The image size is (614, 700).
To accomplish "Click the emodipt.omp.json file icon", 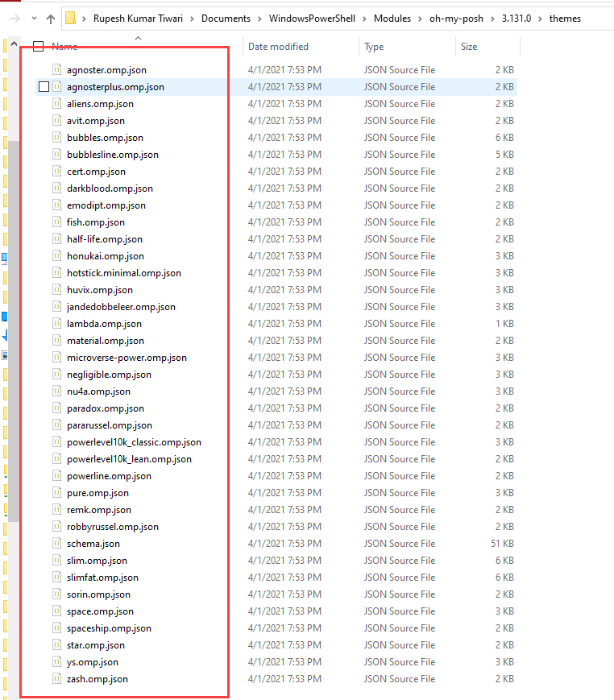I will [56, 205].
